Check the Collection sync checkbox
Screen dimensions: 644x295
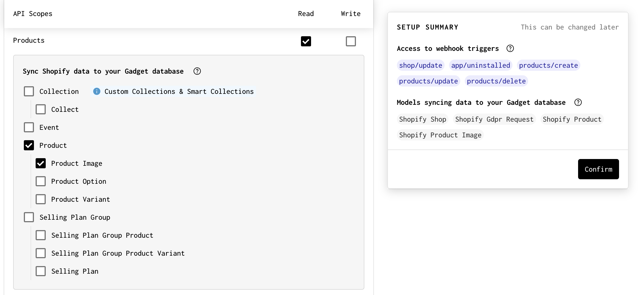point(29,91)
